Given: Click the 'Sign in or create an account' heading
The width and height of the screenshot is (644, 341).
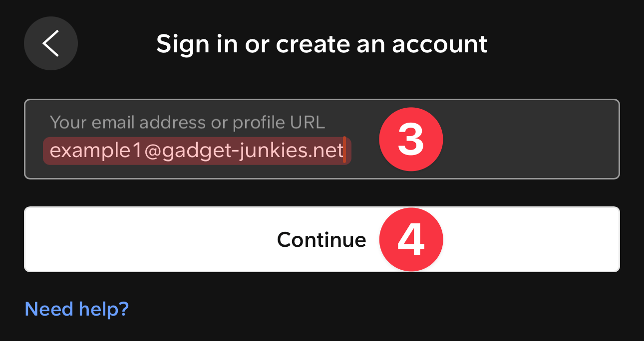Looking at the screenshot, I should click(x=322, y=44).
